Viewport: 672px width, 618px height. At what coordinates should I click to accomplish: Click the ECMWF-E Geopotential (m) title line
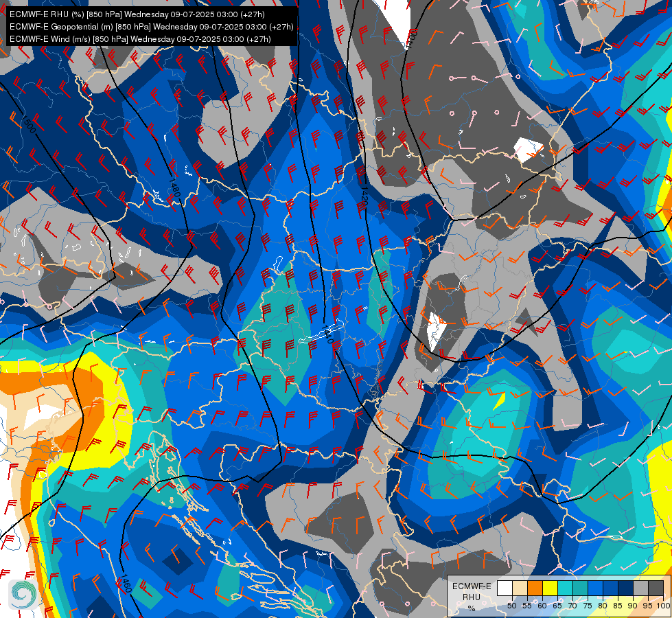point(151,27)
